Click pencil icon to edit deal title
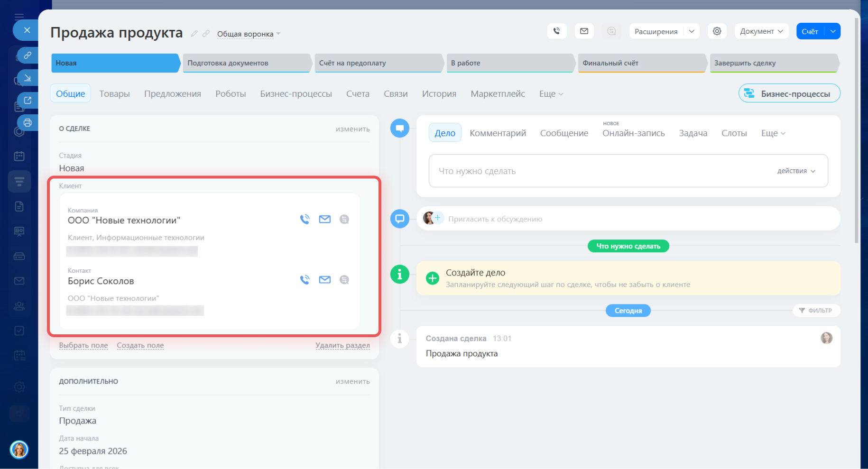This screenshot has width=868, height=469. pyautogui.click(x=194, y=34)
